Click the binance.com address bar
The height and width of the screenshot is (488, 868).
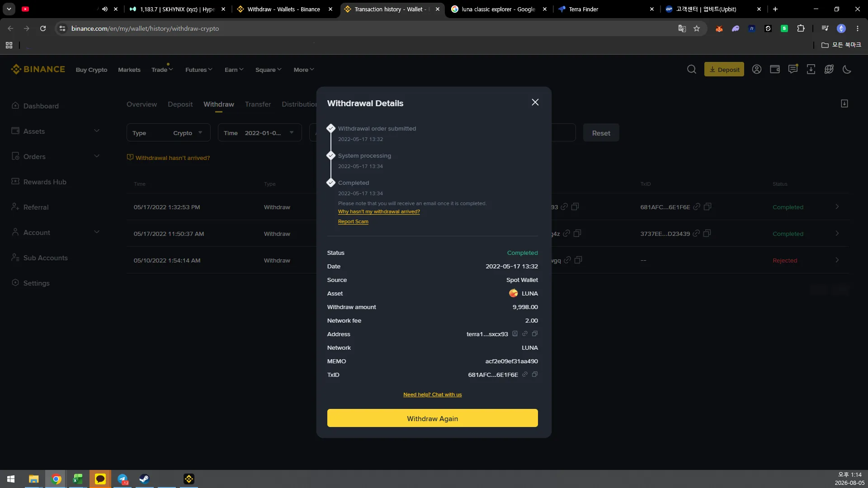tap(371, 28)
